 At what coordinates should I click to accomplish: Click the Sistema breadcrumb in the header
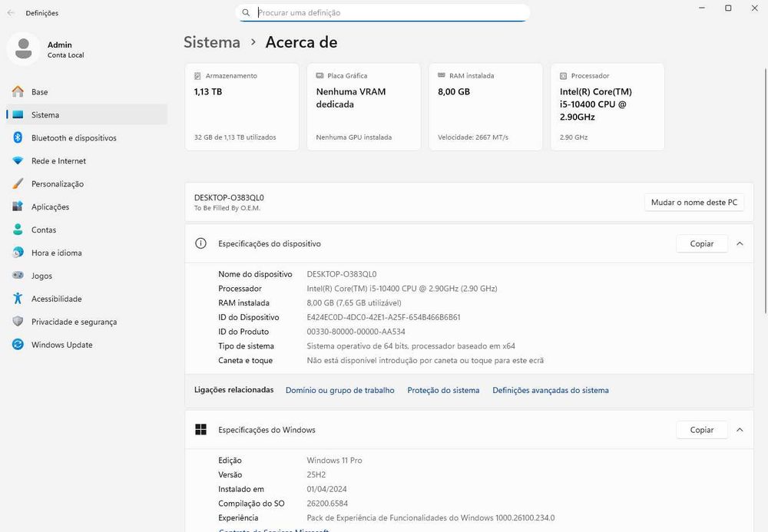[212, 42]
